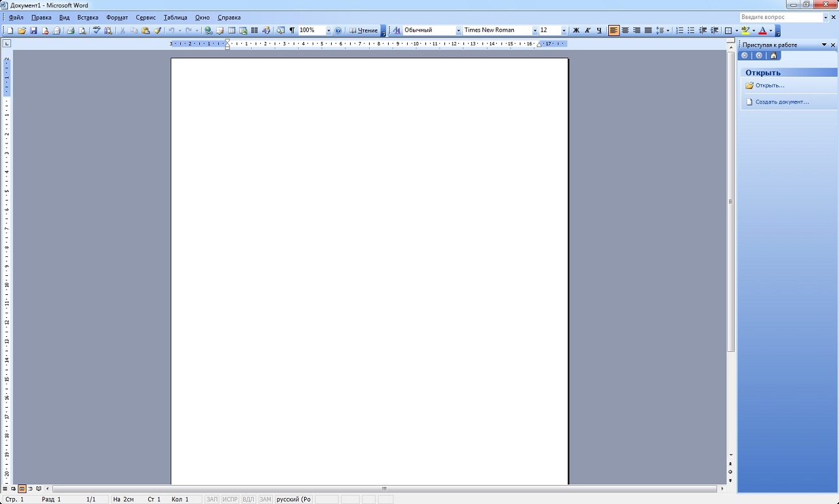Click the Save (floppy disk) icon

click(x=33, y=31)
